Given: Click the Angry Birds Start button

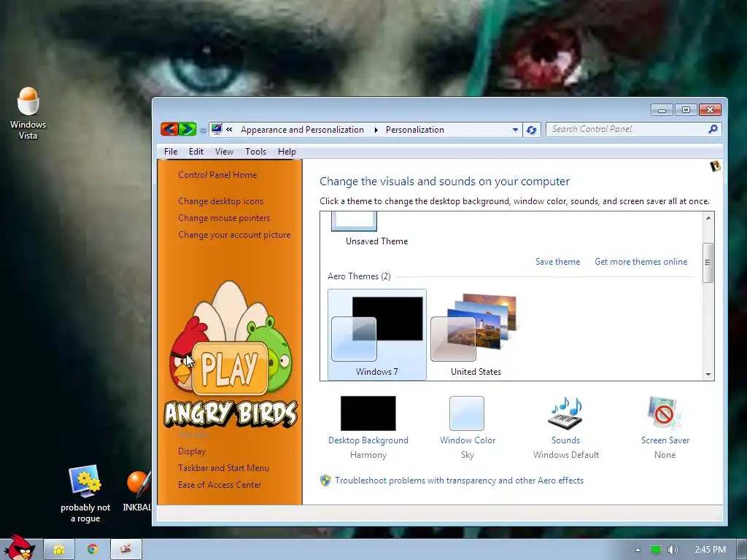Looking at the screenshot, I should point(19,548).
